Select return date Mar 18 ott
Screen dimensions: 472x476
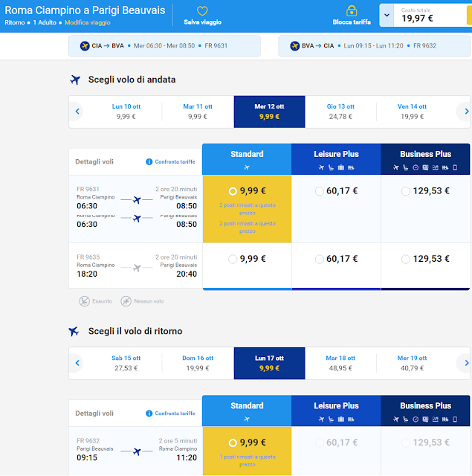coord(340,363)
